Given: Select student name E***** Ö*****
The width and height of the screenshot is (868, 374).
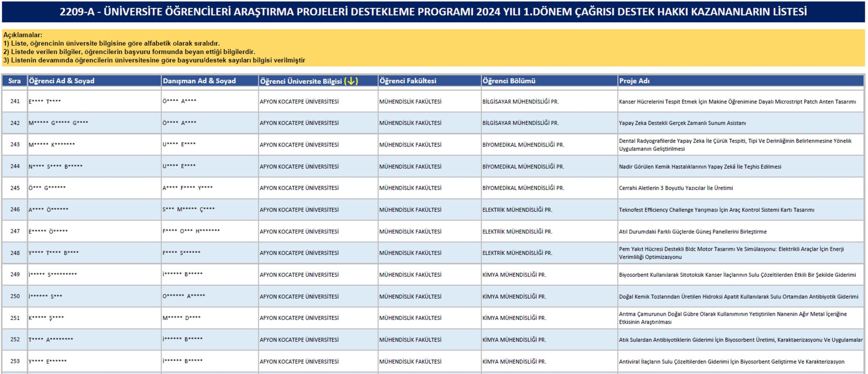Looking at the screenshot, I should tap(48, 231).
